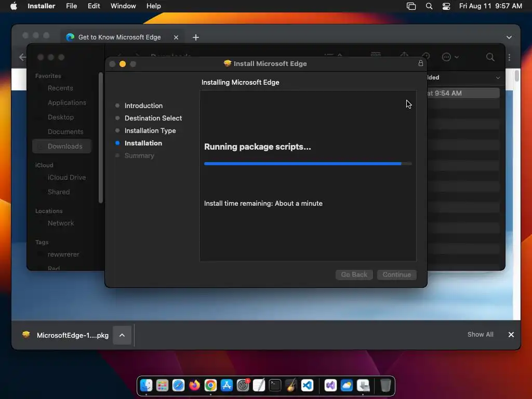Click the Finder sidebar scrollbar

(100, 138)
